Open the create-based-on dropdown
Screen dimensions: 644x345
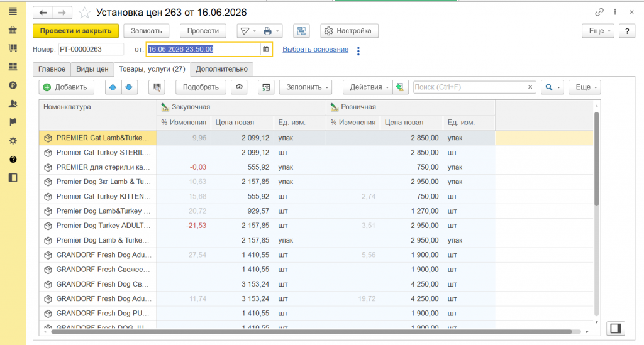tap(248, 31)
